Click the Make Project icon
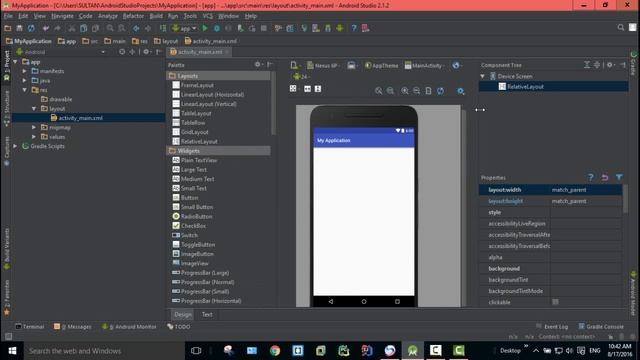 click(163, 28)
